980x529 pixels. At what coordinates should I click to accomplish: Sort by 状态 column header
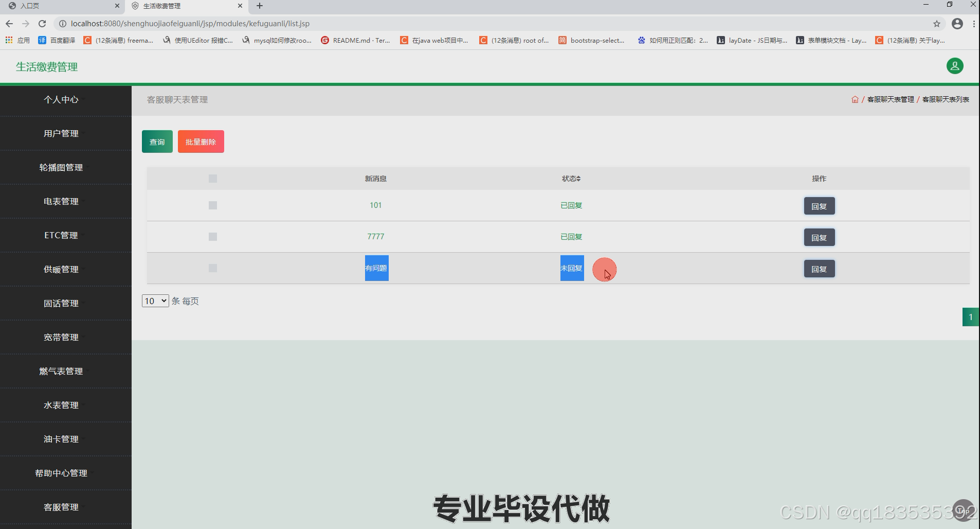571,179
